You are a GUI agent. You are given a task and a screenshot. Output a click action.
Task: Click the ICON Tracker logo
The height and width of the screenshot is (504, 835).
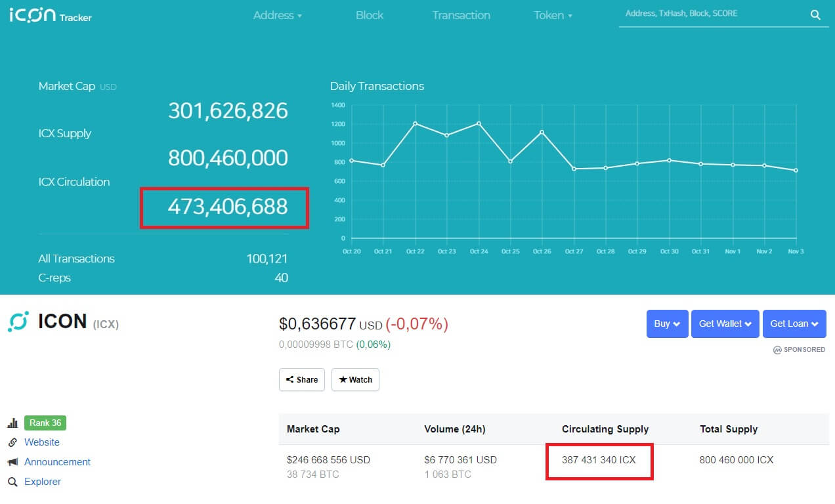tap(51, 14)
